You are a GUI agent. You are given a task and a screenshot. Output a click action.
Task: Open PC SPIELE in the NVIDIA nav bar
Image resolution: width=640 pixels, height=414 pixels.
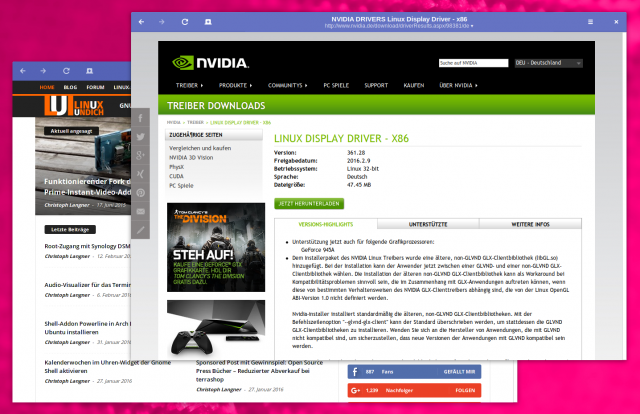[336, 85]
